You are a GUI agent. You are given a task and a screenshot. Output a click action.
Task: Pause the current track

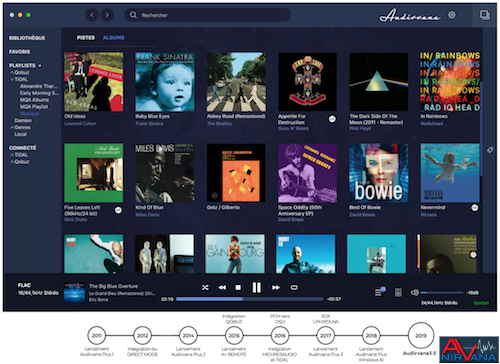click(256, 287)
